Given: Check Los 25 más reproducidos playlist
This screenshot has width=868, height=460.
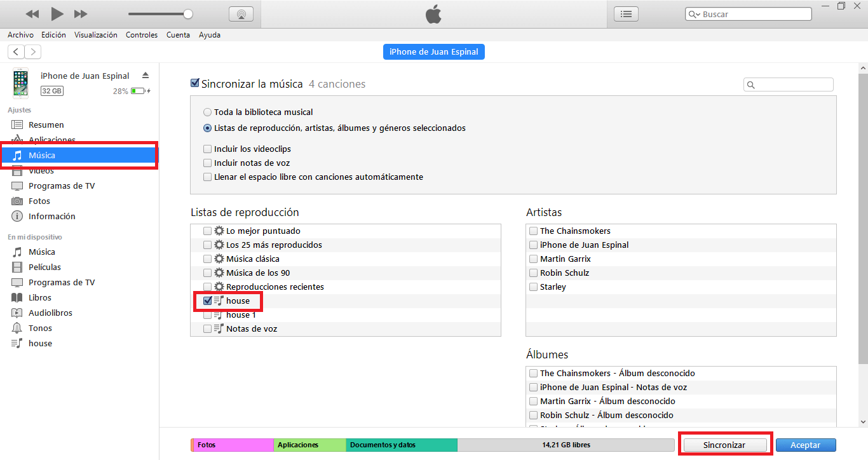Looking at the screenshot, I should 208,245.
